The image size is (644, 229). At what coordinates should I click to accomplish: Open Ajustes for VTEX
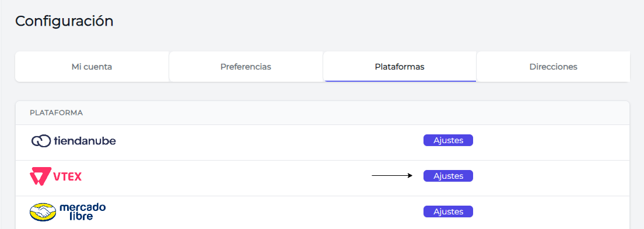[x=448, y=176]
